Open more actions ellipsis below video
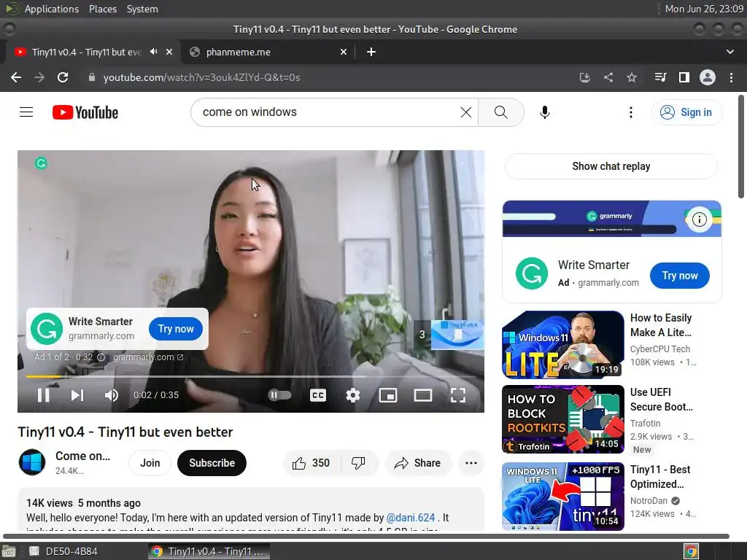 click(x=471, y=463)
